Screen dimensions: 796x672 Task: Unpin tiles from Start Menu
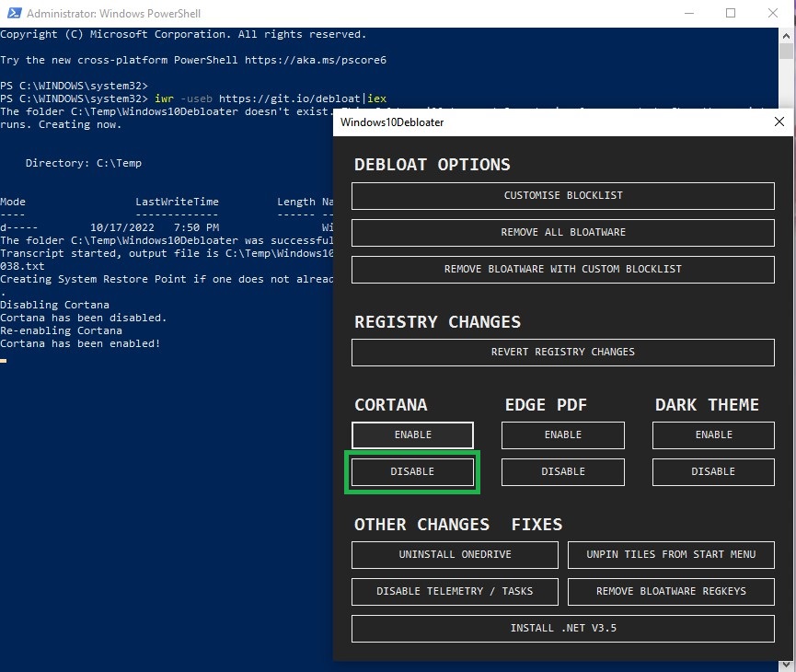tap(671, 554)
